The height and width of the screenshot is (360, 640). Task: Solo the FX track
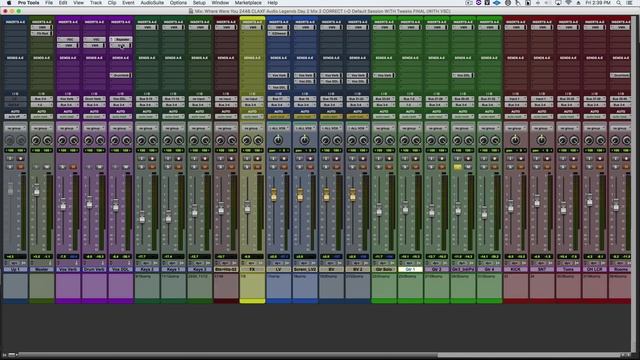pyautogui.click(x=247, y=167)
